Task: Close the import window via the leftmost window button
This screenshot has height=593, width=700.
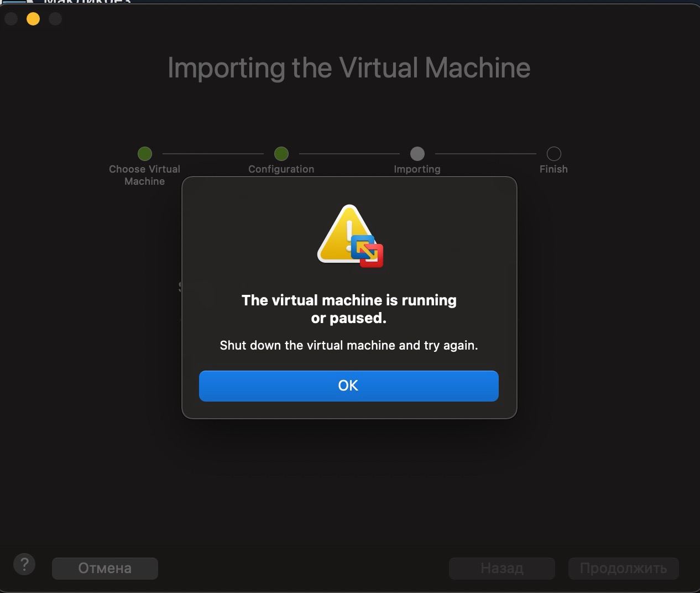Action: (x=11, y=19)
